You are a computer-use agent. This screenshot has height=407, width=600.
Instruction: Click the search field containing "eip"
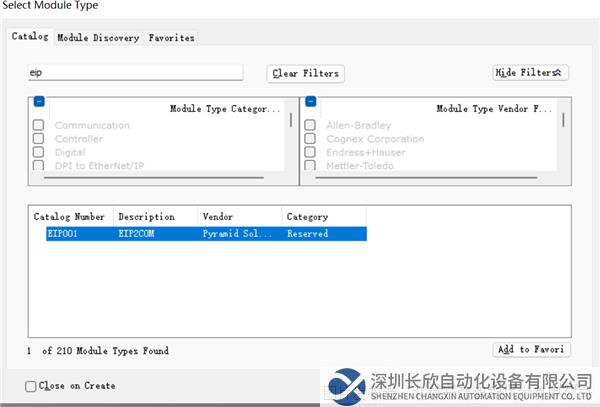[x=135, y=73]
